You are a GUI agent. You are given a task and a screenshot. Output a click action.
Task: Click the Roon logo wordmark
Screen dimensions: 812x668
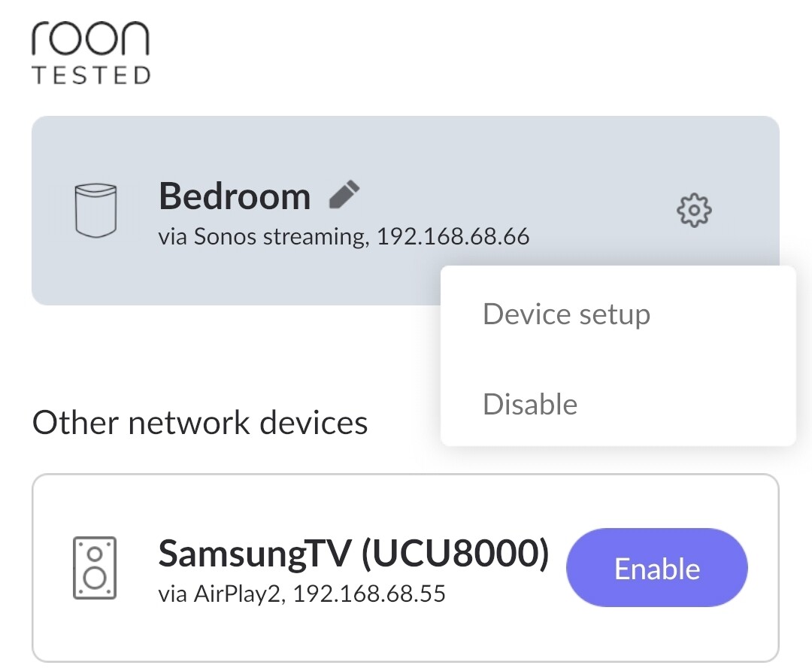90,38
